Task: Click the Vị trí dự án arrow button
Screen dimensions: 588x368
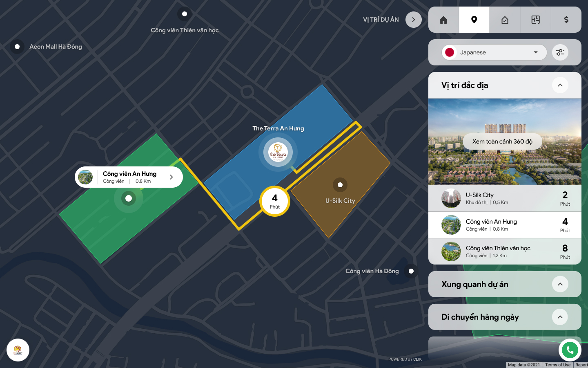Action: 414,20
